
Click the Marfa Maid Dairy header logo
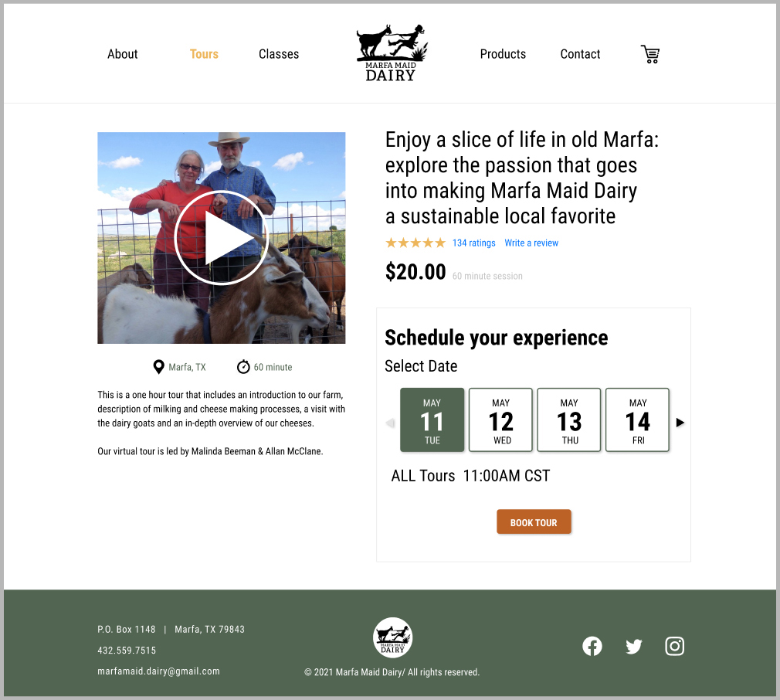(392, 53)
